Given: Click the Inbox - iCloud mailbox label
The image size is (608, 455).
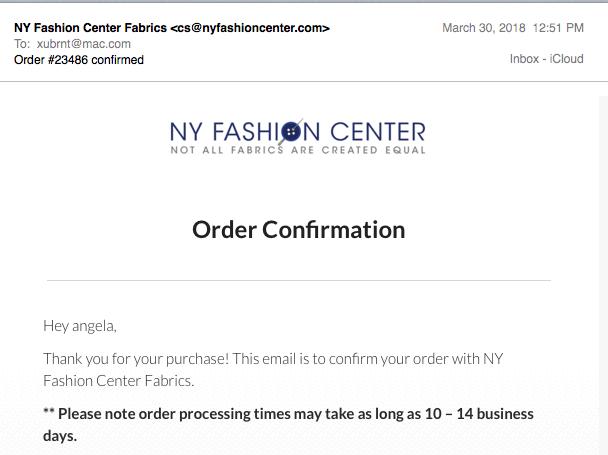Looking at the screenshot, I should [x=546, y=59].
